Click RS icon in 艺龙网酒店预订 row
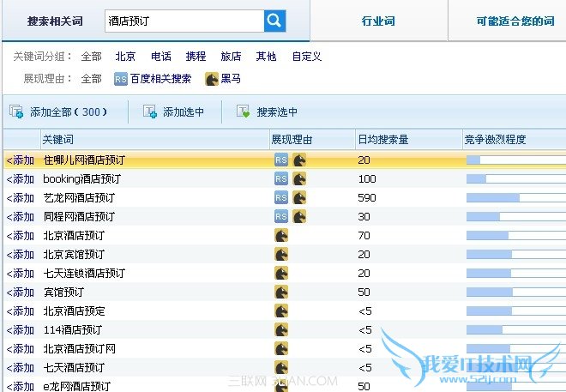Image resolution: width=566 pixels, height=392 pixels. [x=281, y=198]
